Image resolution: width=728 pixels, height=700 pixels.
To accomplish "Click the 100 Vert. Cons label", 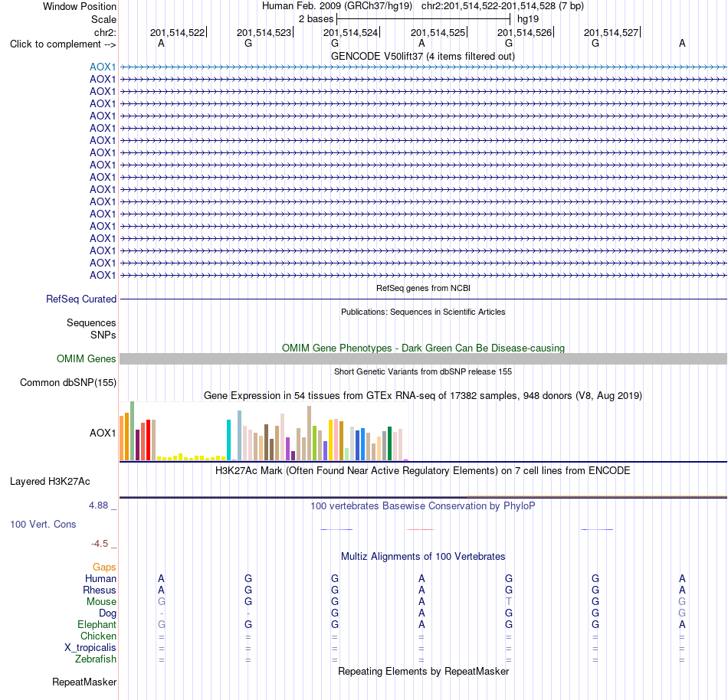I will tap(43, 524).
